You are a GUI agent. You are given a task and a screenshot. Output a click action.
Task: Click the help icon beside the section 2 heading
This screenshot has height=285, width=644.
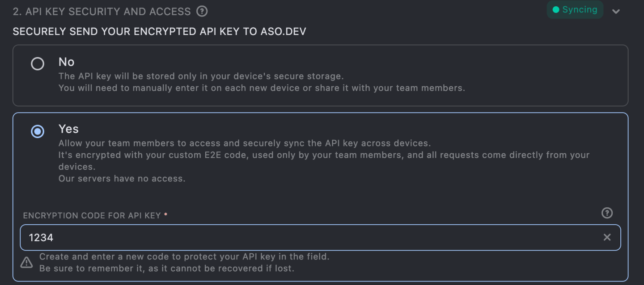202,11
